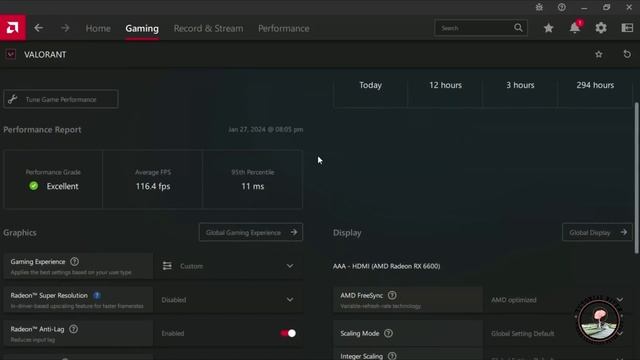Click the 12 hours value
The height and width of the screenshot is (360, 640).
(445, 85)
